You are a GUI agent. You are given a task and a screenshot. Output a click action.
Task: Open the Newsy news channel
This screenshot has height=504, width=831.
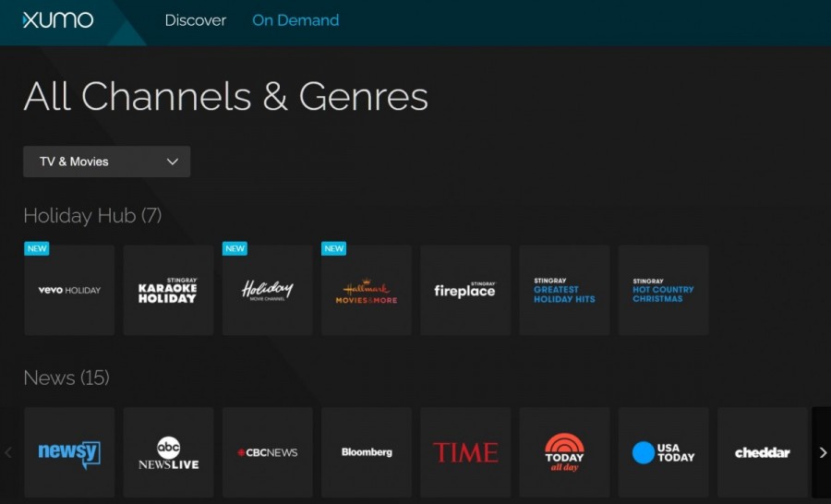(x=69, y=452)
